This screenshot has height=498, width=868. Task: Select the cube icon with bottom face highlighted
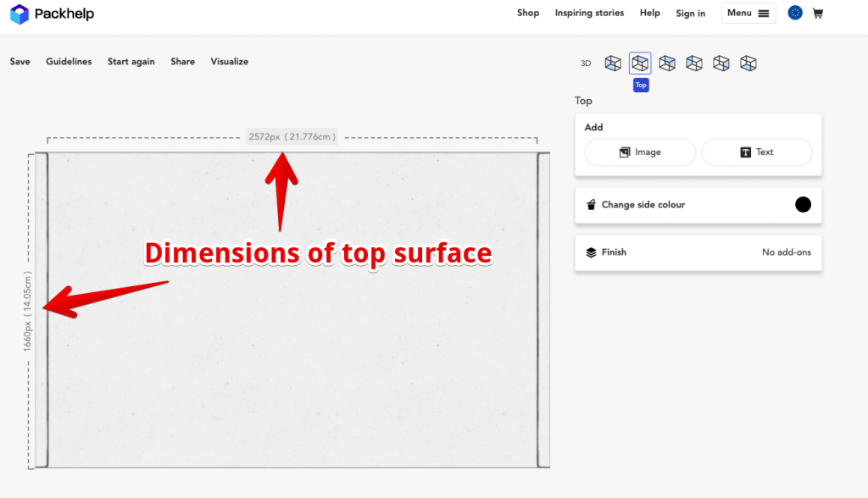coord(748,63)
